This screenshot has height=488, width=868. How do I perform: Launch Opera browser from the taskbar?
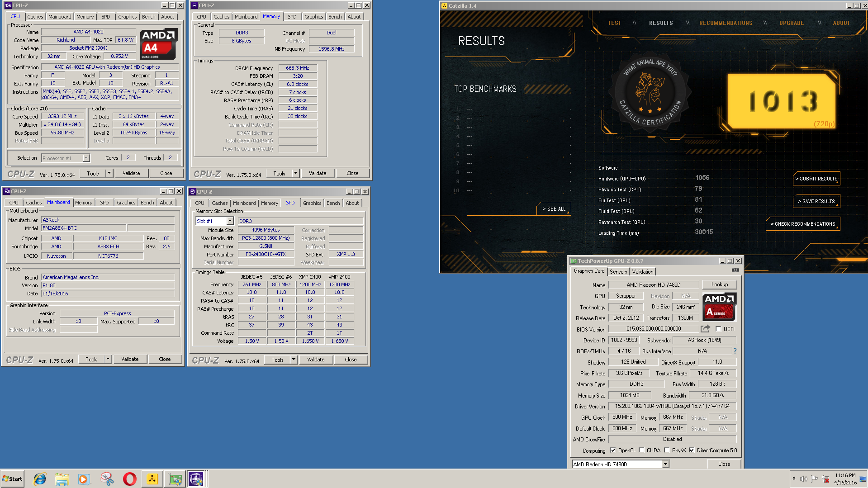pyautogui.click(x=129, y=479)
